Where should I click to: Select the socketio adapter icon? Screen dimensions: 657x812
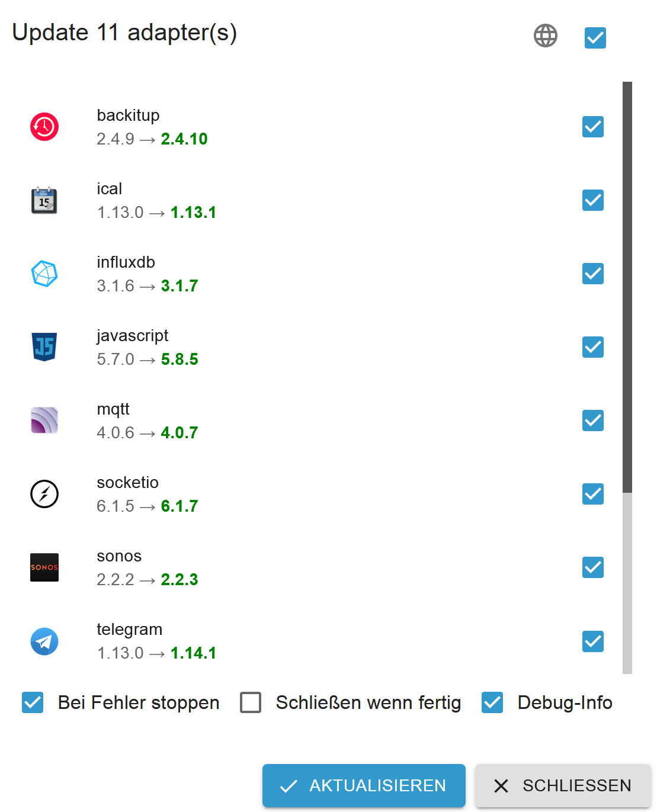point(44,493)
